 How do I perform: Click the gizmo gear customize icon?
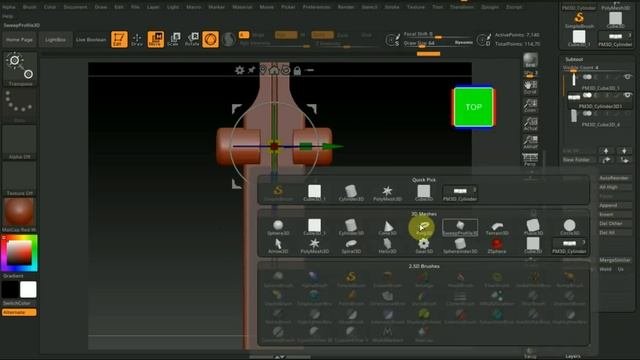[240, 70]
